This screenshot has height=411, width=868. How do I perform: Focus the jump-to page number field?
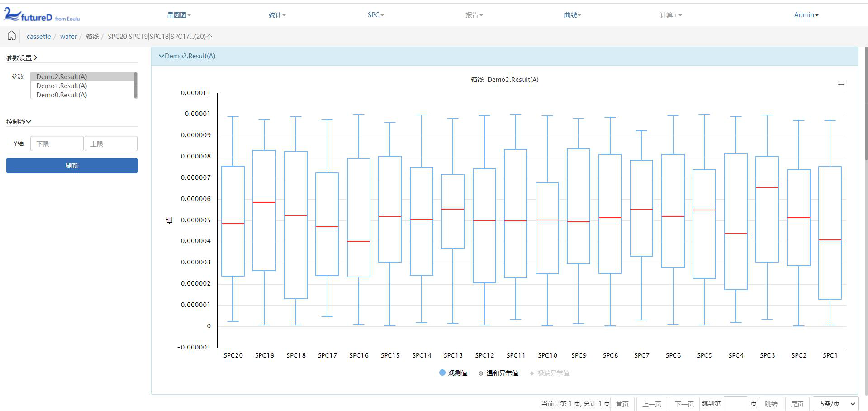pos(735,404)
